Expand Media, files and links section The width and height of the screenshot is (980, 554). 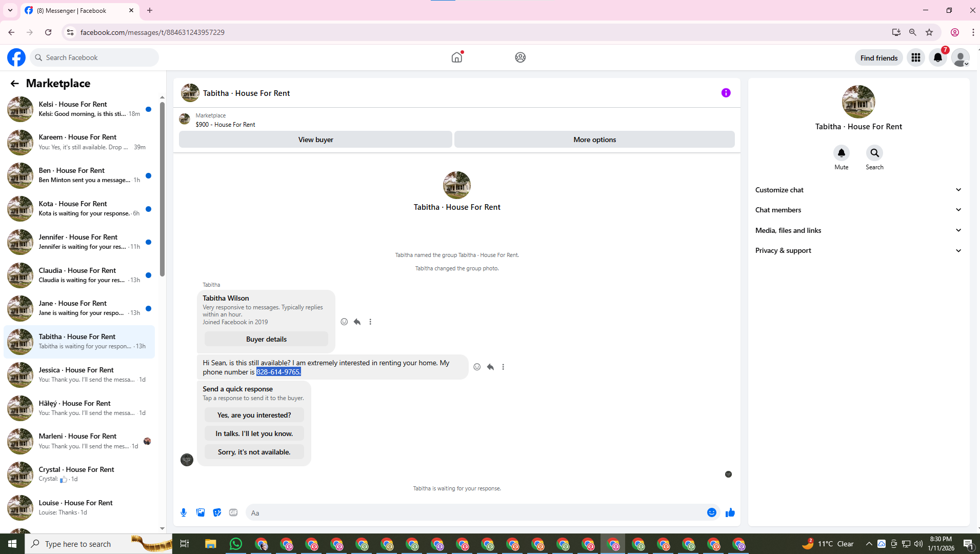point(858,230)
